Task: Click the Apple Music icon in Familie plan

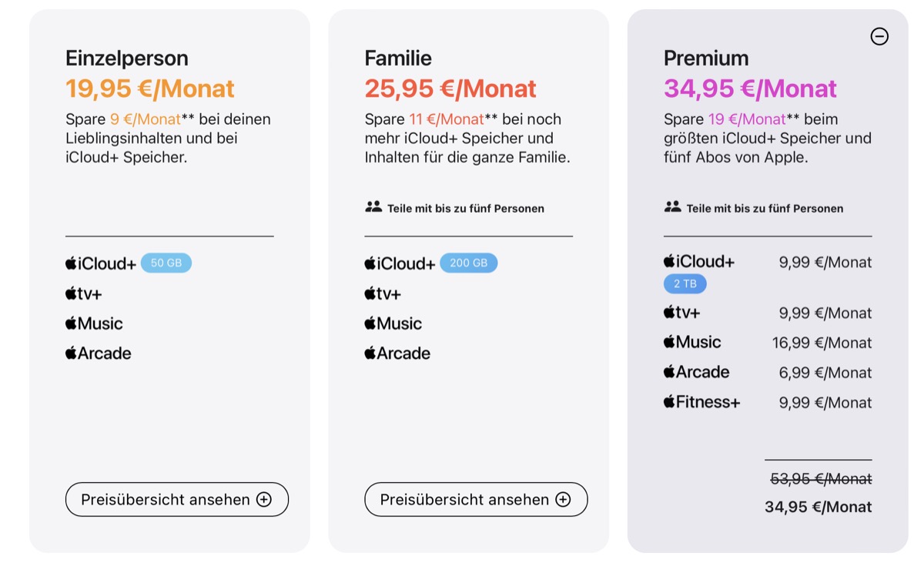Action: coord(369,323)
